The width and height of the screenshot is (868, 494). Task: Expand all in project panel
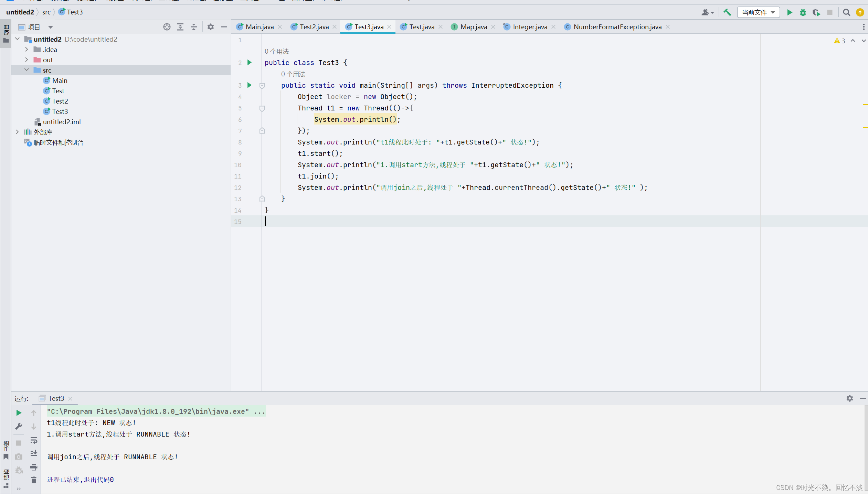pos(180,27)
